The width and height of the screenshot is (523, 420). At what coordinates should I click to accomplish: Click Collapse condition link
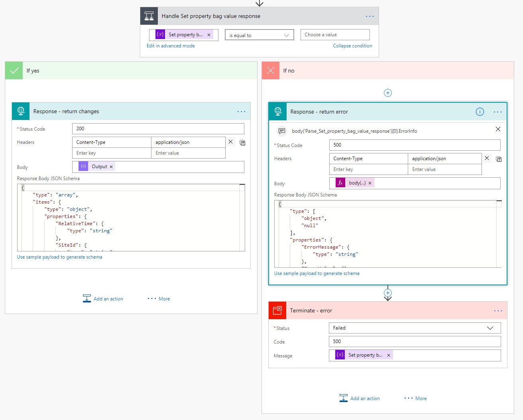[x=352, y=46]
